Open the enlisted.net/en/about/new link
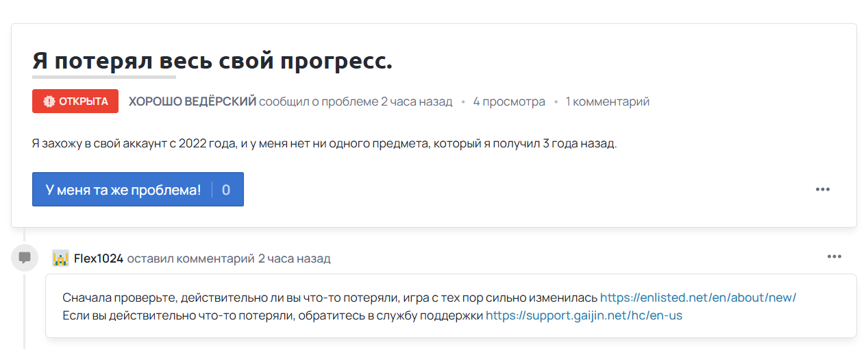This screenshot has height=349, width=868. (x=698, y=298)
